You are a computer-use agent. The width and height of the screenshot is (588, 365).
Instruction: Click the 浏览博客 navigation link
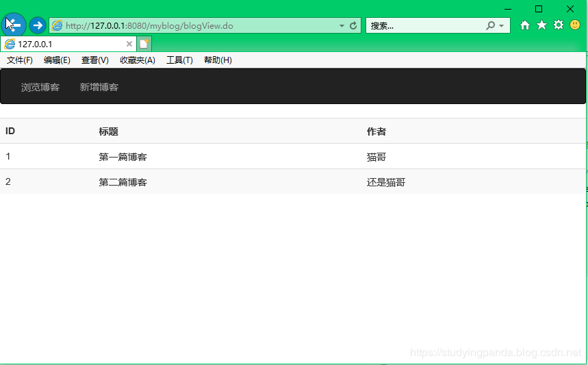pyautogui.click(x=40, y=87)
